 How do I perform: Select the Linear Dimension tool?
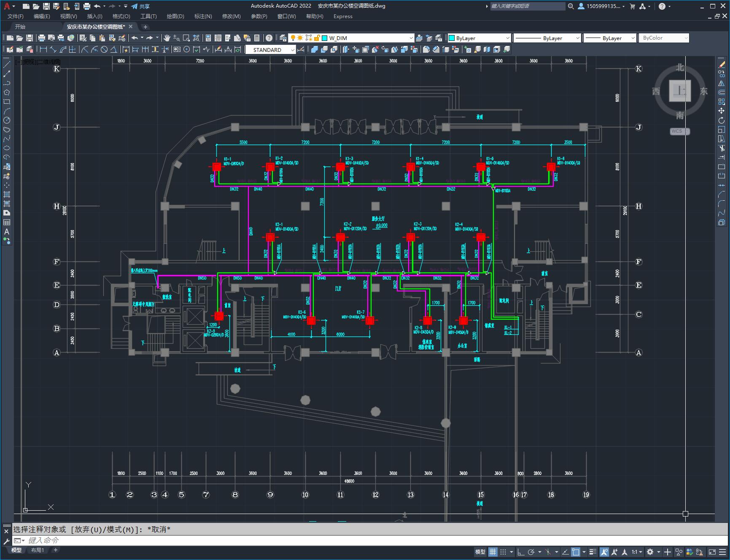click(43, 50)
